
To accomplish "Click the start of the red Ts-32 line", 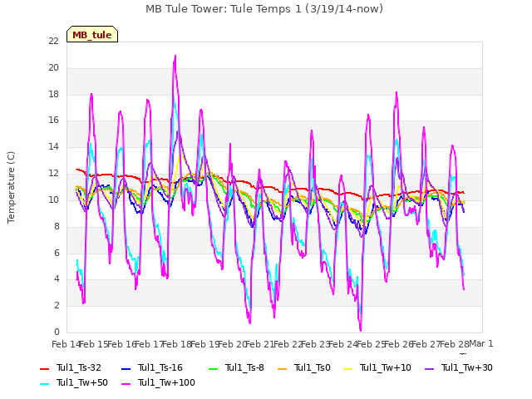I will point(76,169).
